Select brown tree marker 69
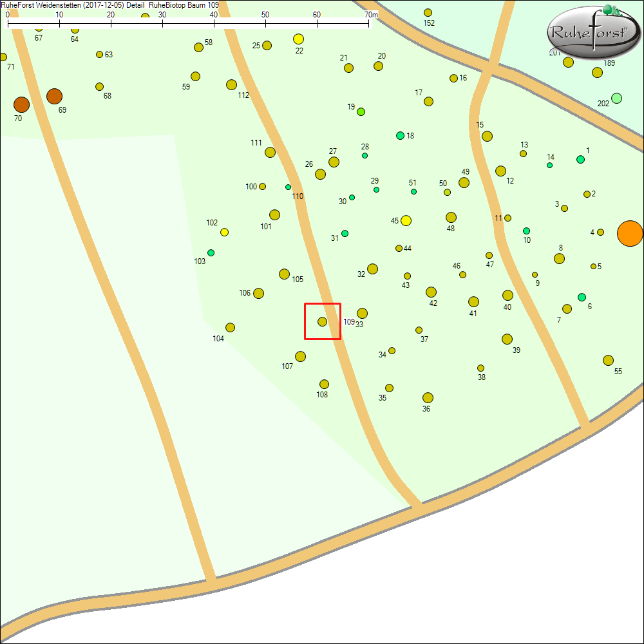644x644 pixels. click(x=54, y=97)
